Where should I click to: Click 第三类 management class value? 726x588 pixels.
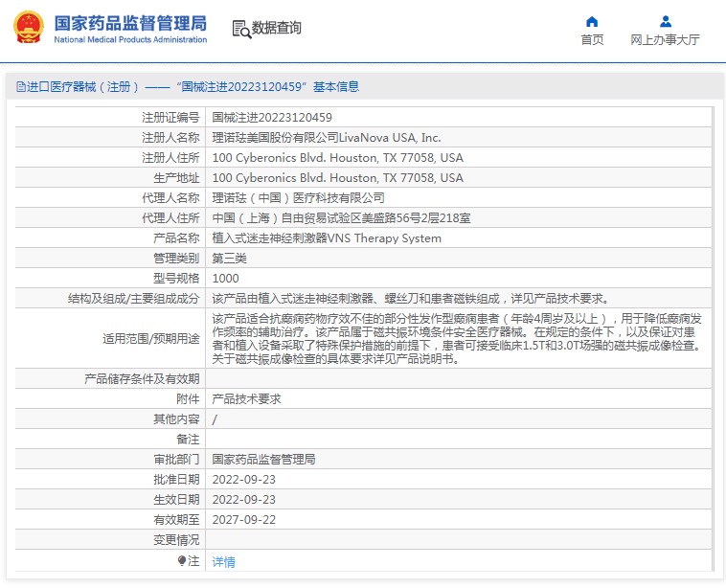point(229,259)
